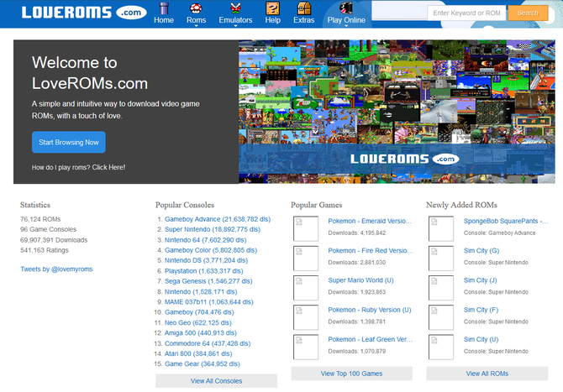Open Pokemon - Fire Red Version game link
The height and width of the screenshot is (392, 563).
tap(371, 250)
